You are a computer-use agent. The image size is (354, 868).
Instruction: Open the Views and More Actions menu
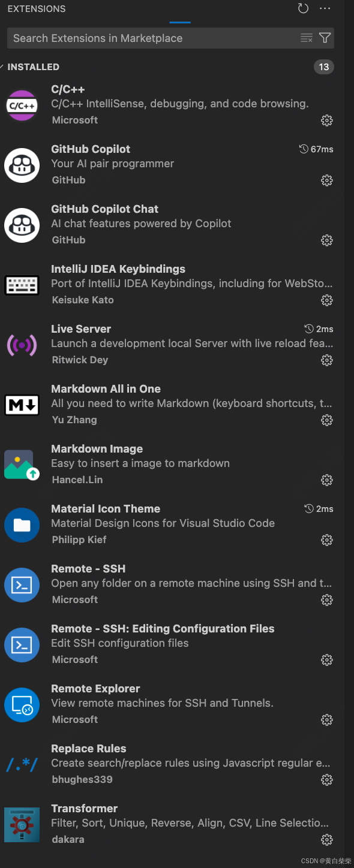(325, 8)
